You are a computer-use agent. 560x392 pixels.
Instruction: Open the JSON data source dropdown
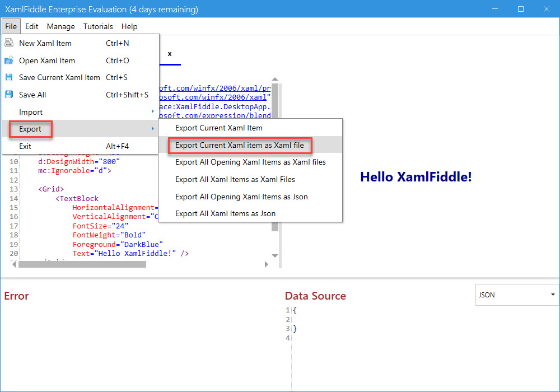[x=517, y=295]
